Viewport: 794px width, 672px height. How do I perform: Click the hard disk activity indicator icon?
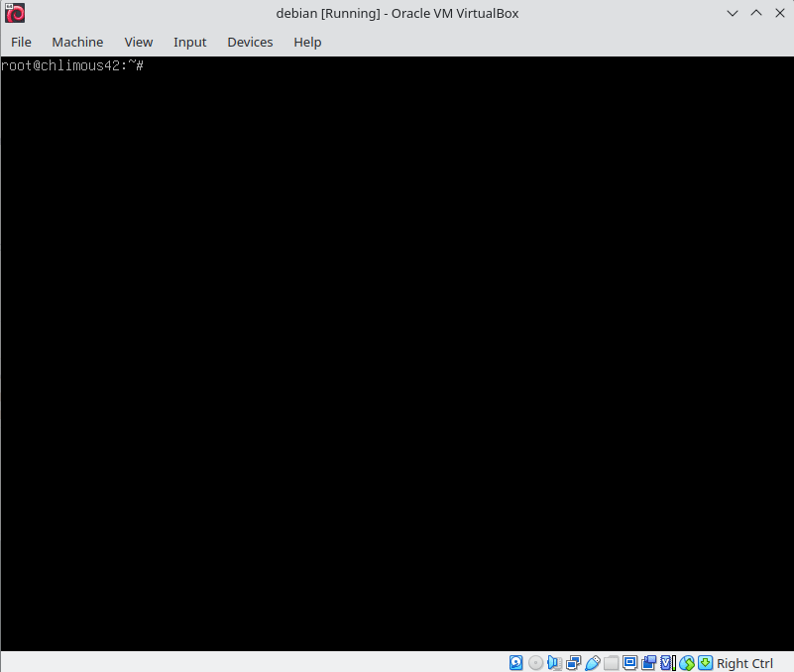click(515, 662)
